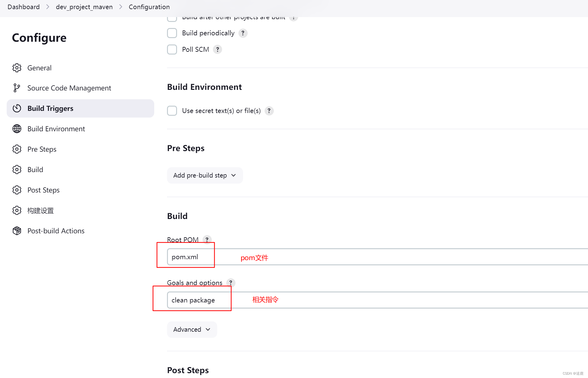Viewport: 588px width, 378px height.
Task: Click the Build Triggers icon
Action: tap(17, 108)
